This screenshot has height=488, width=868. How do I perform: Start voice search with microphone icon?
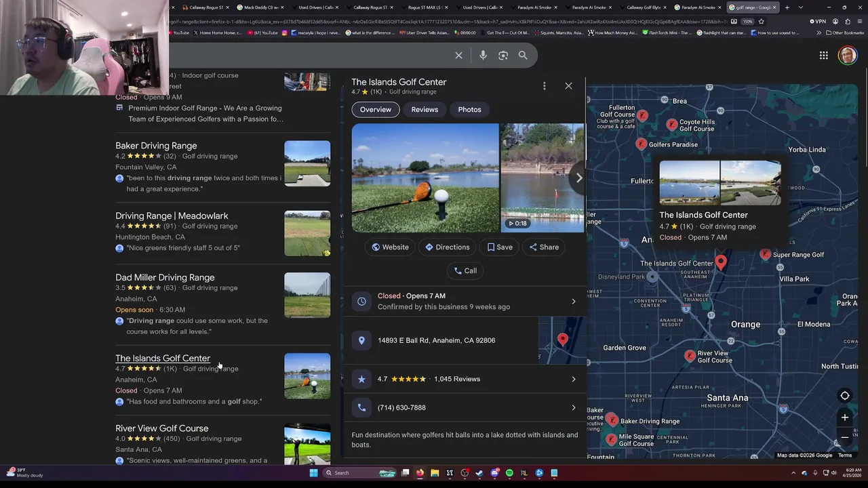(x=483, y=56)
